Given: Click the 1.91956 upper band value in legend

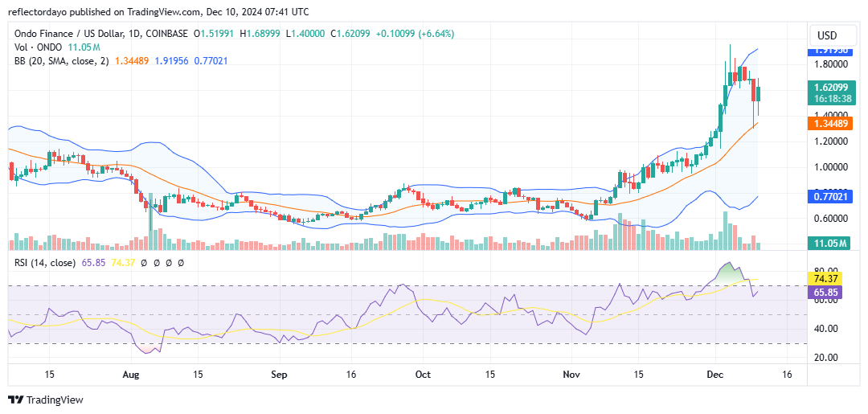Looking at the screenshot, I should [x=171, y=61].
